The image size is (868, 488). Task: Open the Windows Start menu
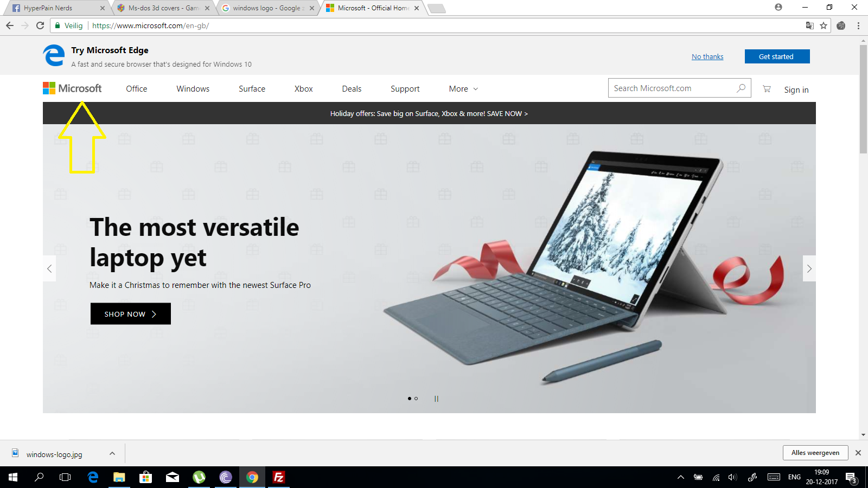click(13, 477)
